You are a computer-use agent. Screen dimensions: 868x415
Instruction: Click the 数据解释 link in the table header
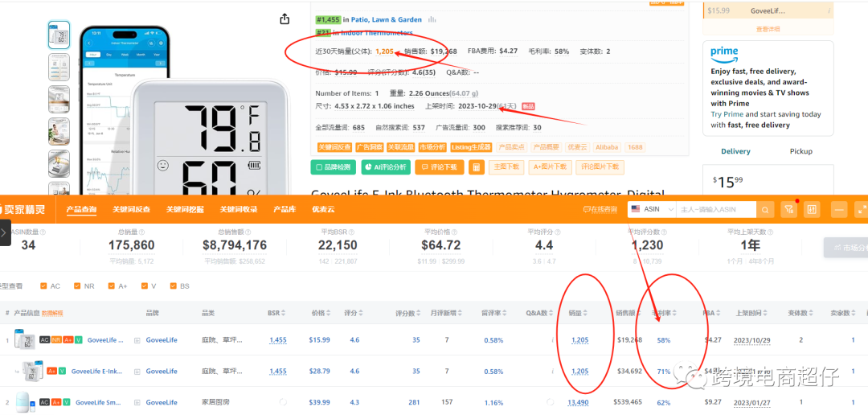(52, 313)
